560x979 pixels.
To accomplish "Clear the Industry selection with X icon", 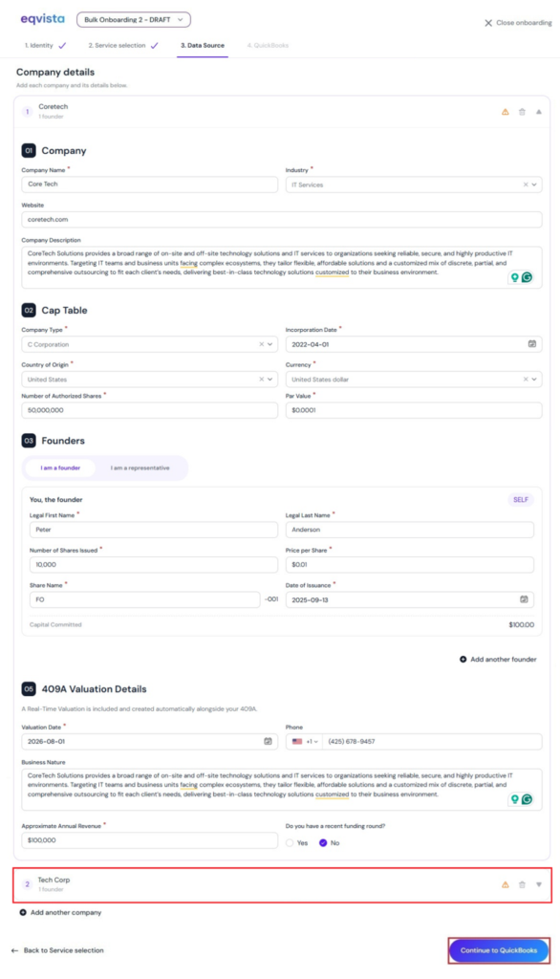I will [525, 185].
